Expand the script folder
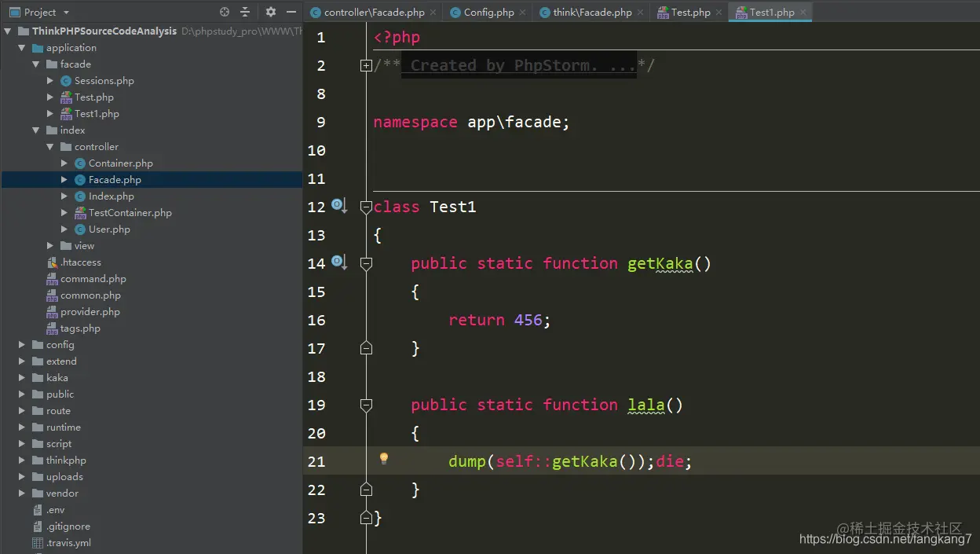Image resolution: width=980 pixels, height=554 pixels. pos(22,444)
